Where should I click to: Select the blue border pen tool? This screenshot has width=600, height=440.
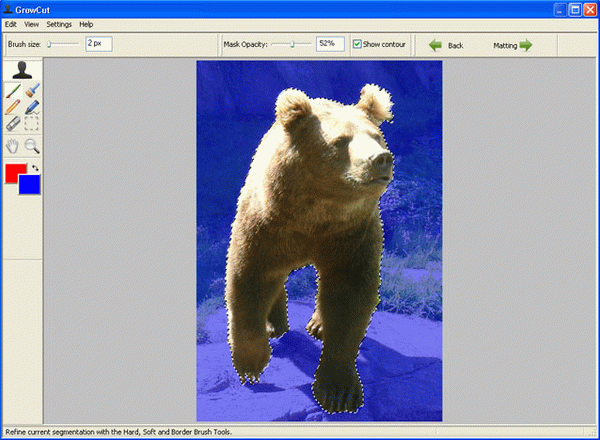tap(32, 108)
